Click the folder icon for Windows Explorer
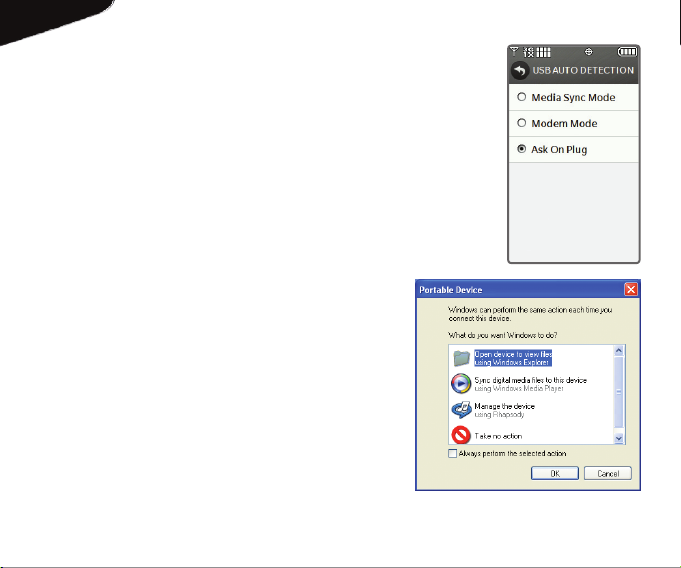Screen dimensions: 681x568 (x=461, y=358)
